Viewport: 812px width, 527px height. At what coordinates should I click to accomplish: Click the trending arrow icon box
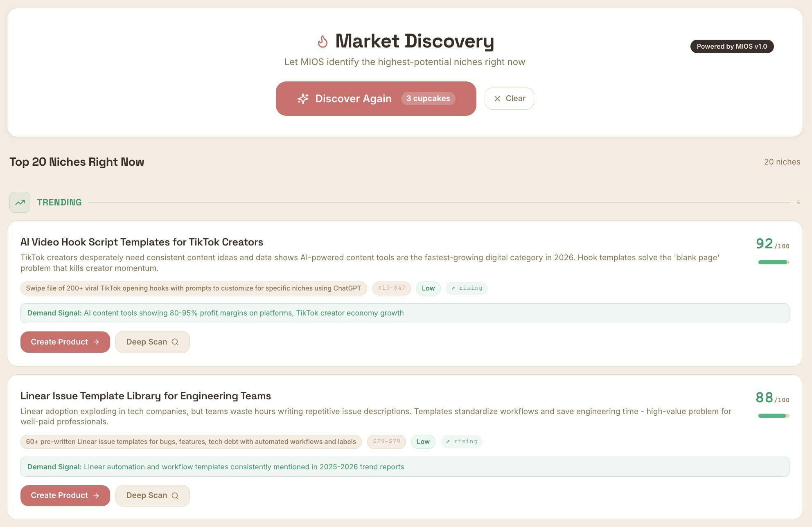20,202
